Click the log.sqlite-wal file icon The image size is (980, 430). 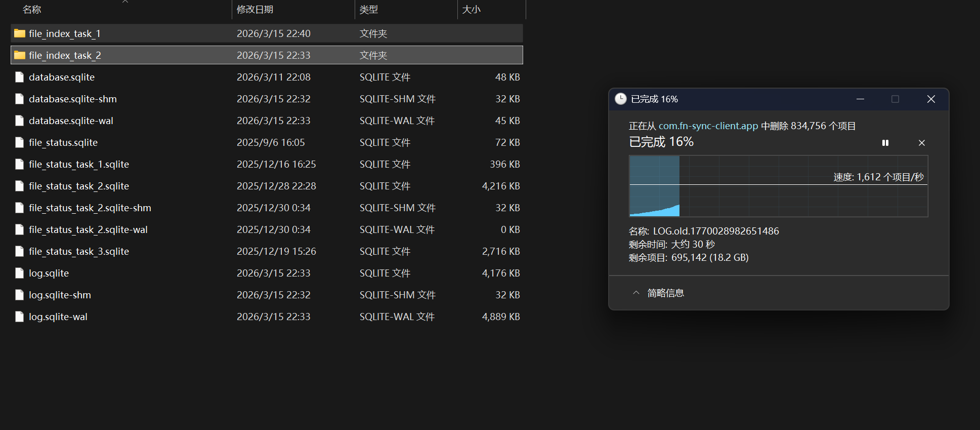[20, 317]
